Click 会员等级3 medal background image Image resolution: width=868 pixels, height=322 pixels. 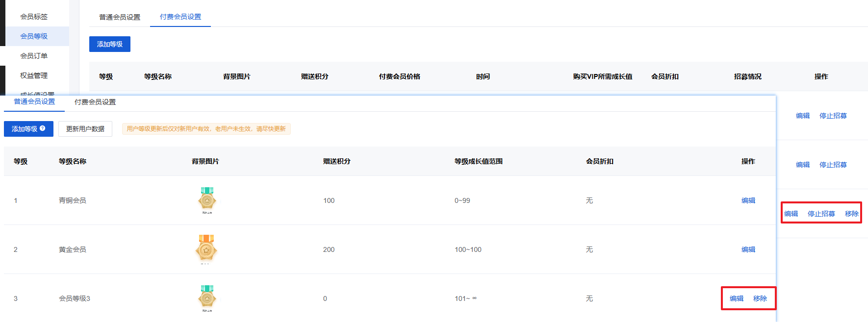point(207,298)
